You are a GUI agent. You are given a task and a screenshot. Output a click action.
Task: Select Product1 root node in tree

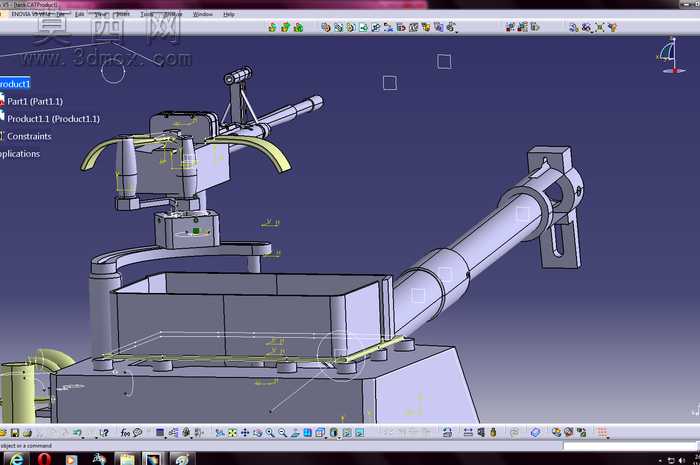15,84
